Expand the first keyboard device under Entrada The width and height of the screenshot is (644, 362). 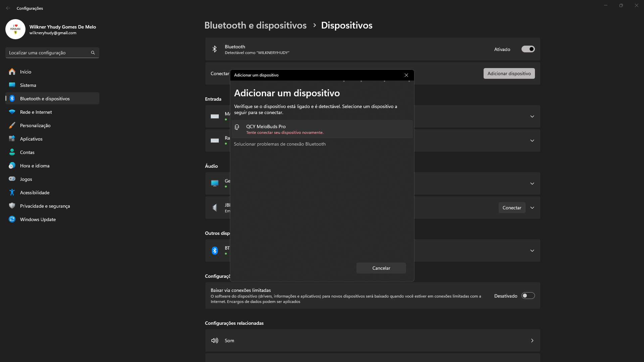[532, 116]
